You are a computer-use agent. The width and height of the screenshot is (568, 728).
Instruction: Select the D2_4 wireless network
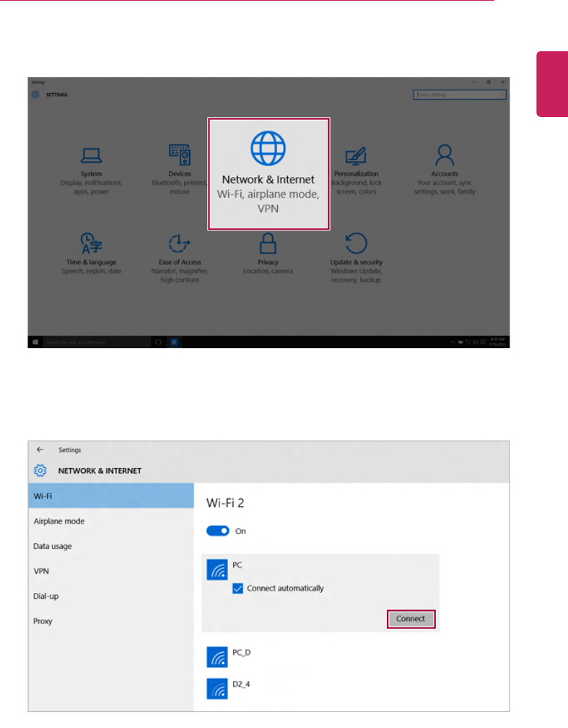(x=320, y=688)
